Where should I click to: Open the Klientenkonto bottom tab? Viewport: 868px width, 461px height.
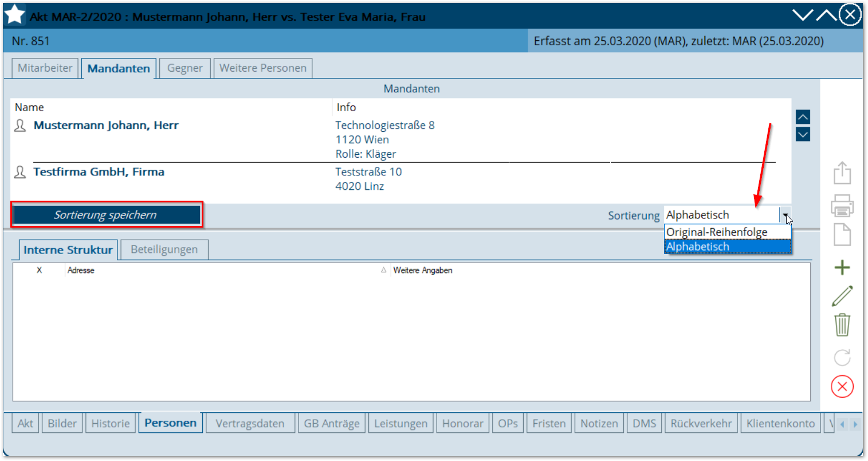coord(781,423)
